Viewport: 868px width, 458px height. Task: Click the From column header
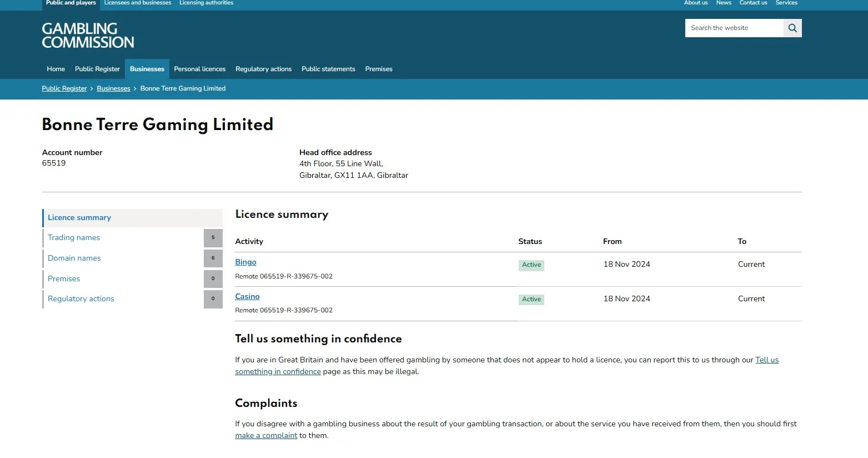point(613,242)
